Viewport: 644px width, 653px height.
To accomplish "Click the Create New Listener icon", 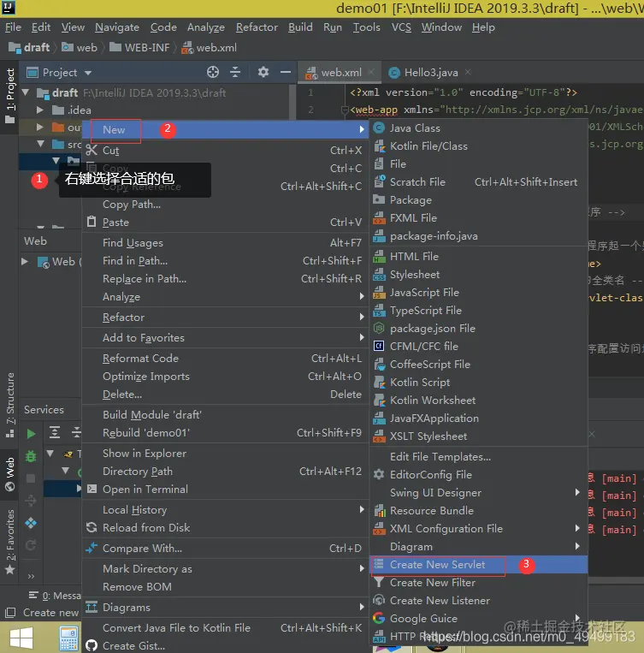I will point(379,600).
